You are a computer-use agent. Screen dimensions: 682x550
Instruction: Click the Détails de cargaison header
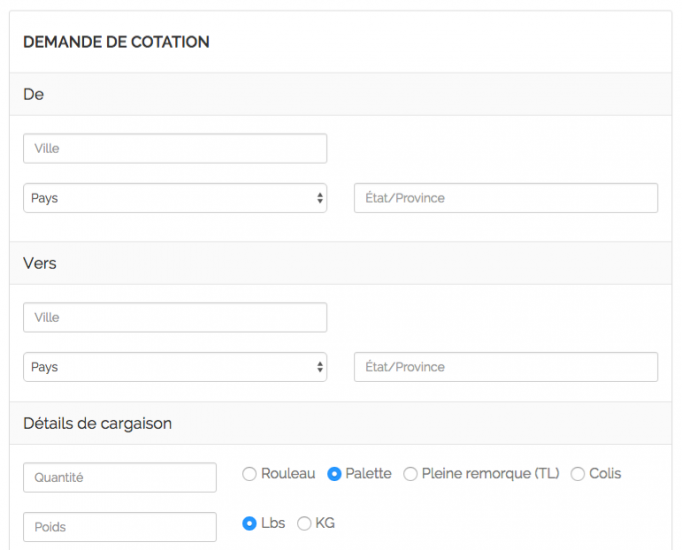pyautogui.click(x=97, y=423)
